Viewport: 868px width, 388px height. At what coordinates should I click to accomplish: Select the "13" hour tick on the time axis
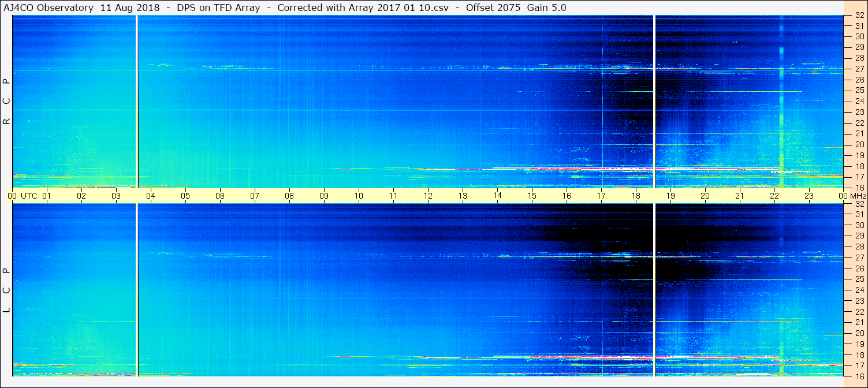pyautogui.click(x=463, y=196)
